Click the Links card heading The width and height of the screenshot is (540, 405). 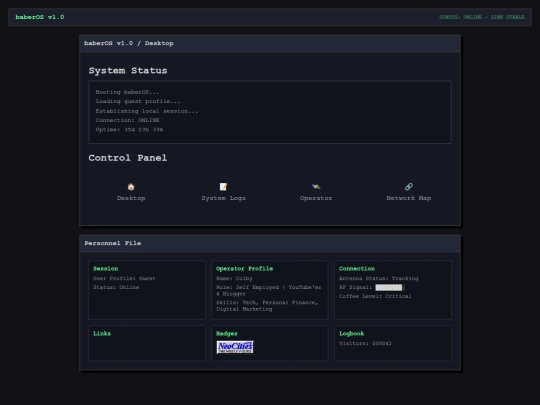(x=102, y=333)
